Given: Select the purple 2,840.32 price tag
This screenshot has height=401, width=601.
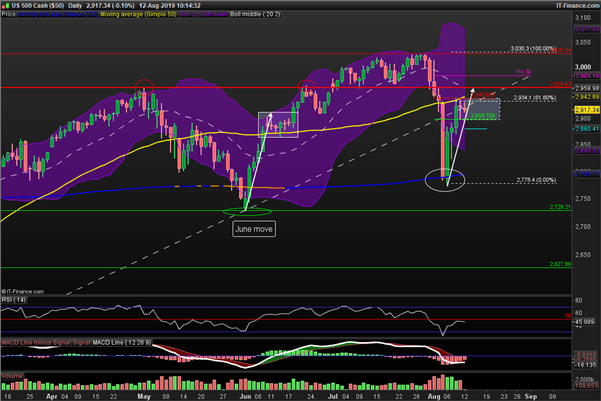Looking at the screenshot, I should [x=586, y=151].
